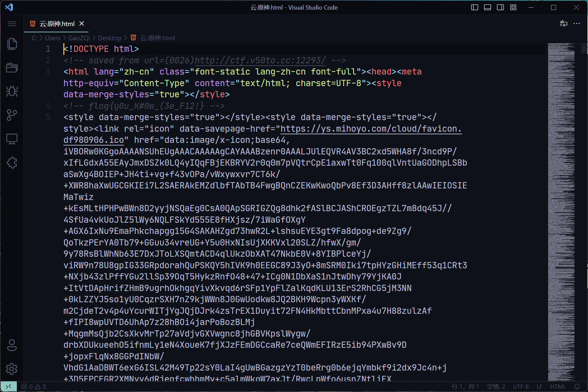This screenshot has height=392, width=588.
Task: Open problems errors and warnings indicator
Action: coord(34,386)
